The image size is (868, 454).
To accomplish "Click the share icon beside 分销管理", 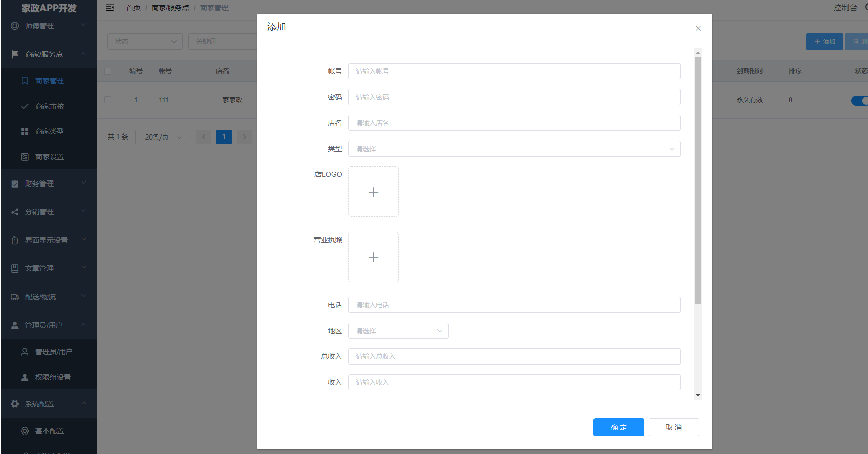I will (x=15, y=212).
